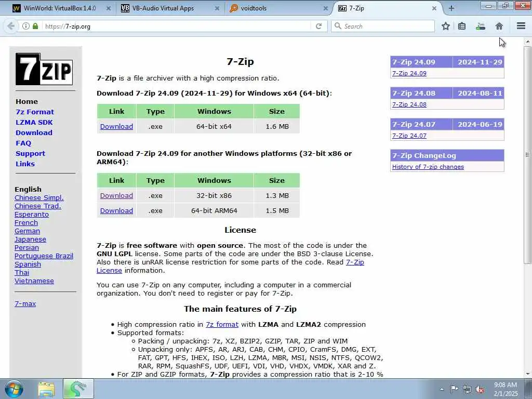Image resolution: width=532 pixels, height=399 pixels.
Task: Open the downloads icon in toolbar
Action: click(481, 26)
